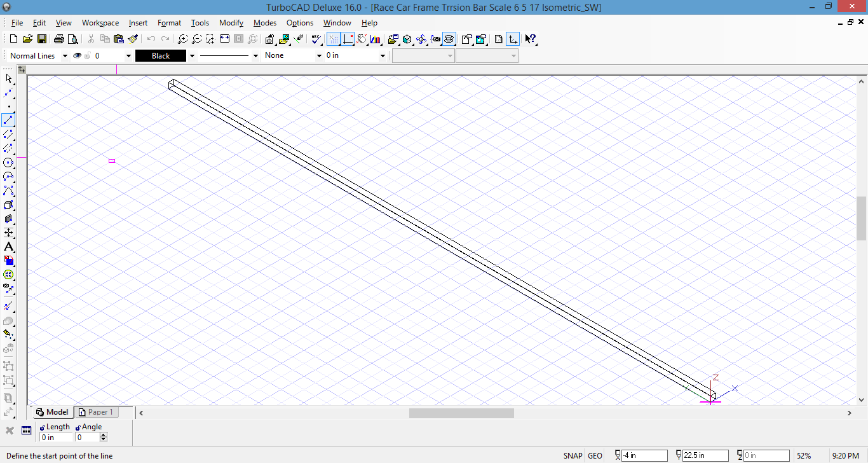The width and height of the screenshot is (868, 463).
Task: Create a new drawing file
Action: click(13, 39)
